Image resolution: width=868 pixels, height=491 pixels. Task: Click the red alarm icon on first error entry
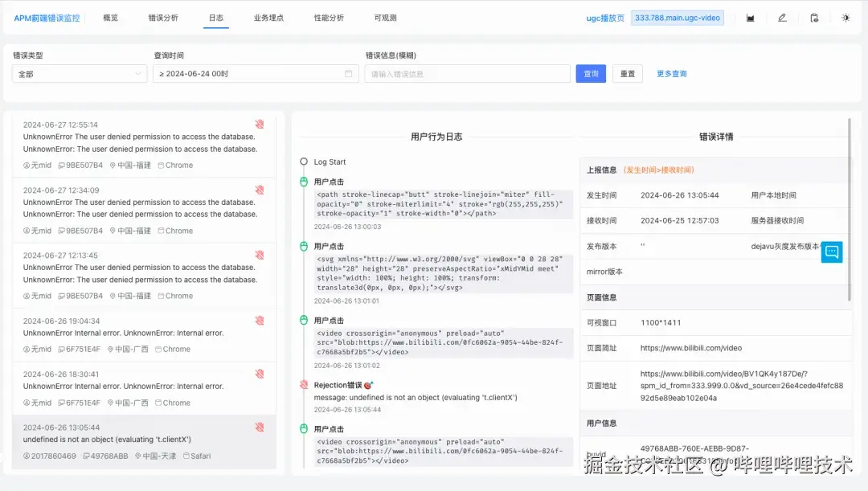[x=259, y=124]
